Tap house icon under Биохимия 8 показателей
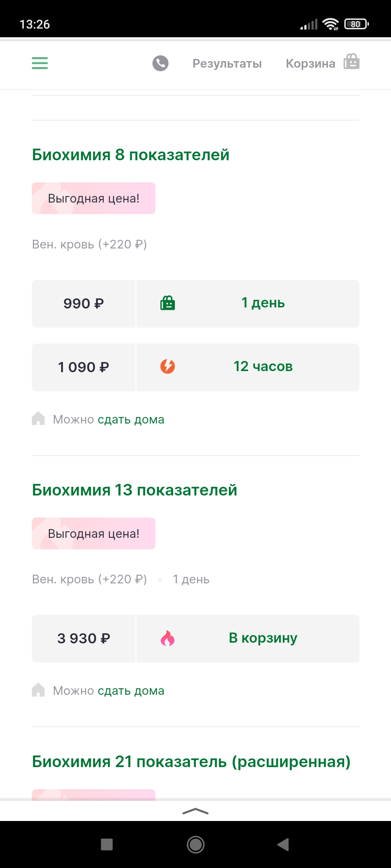Image resolution: width=391 pixels, height=868 pixels. pos(38,418)
